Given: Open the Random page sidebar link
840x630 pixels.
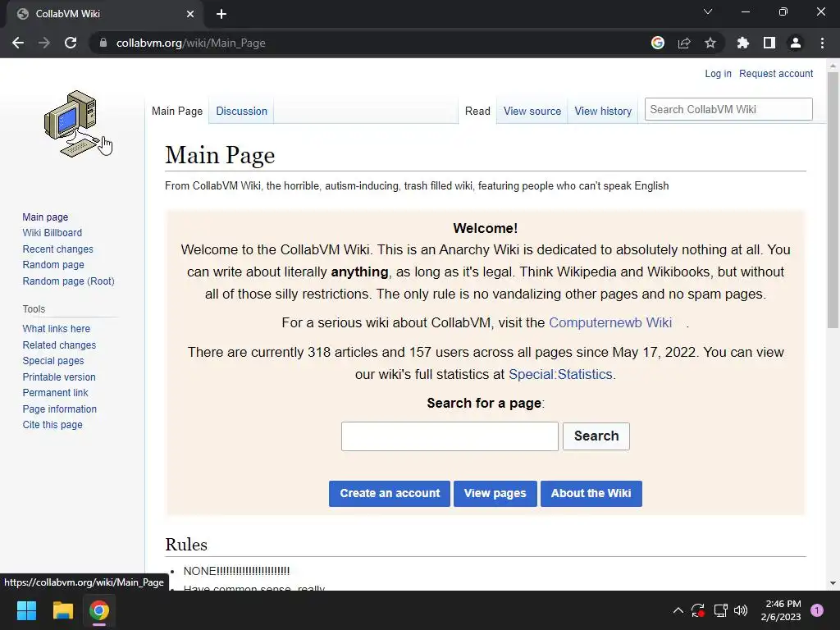Looking at the screenshot, I should 53,265.
